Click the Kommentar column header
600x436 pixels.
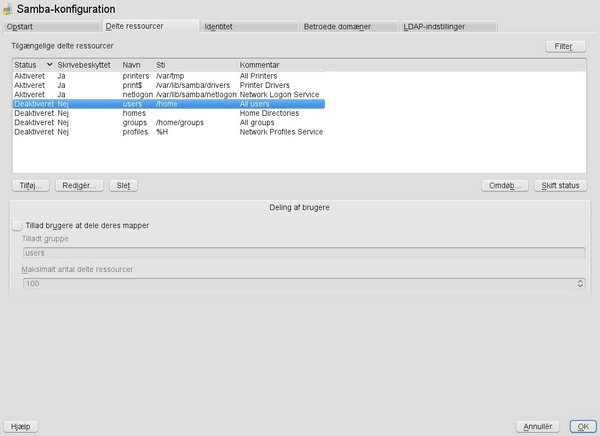click(281, 65)
